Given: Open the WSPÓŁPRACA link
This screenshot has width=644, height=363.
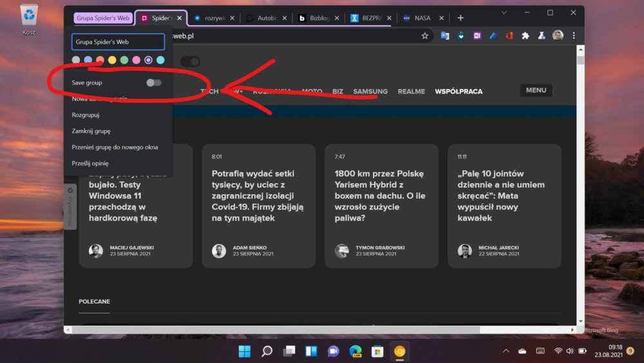Looking at the screenshot, I should [x=459, y=92].
